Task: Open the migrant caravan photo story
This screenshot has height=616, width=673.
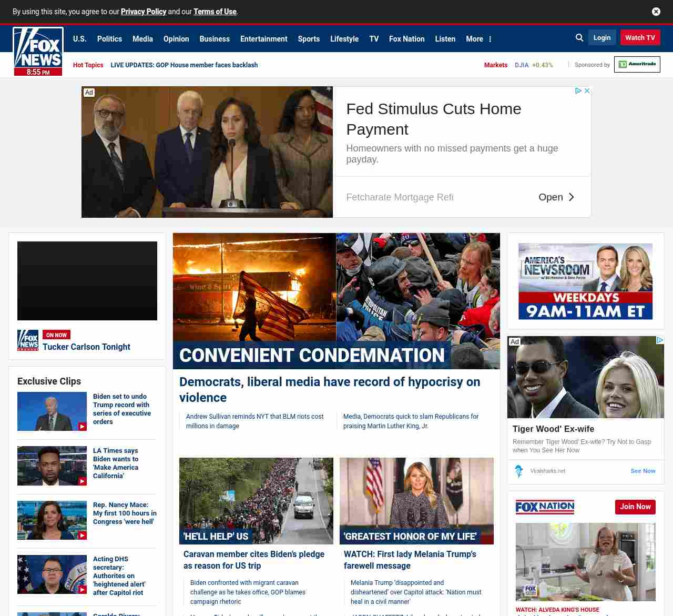Action: (x=256, y=501)
